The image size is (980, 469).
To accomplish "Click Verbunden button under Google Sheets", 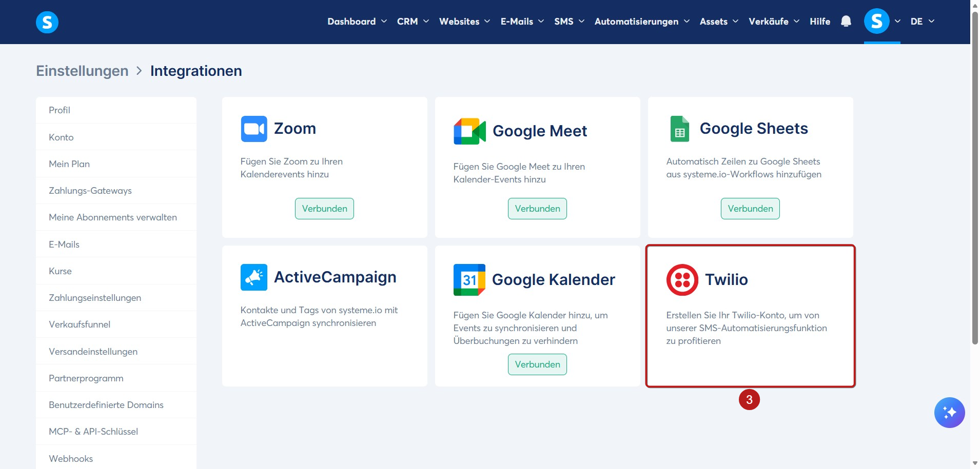I will pos(750,209).
